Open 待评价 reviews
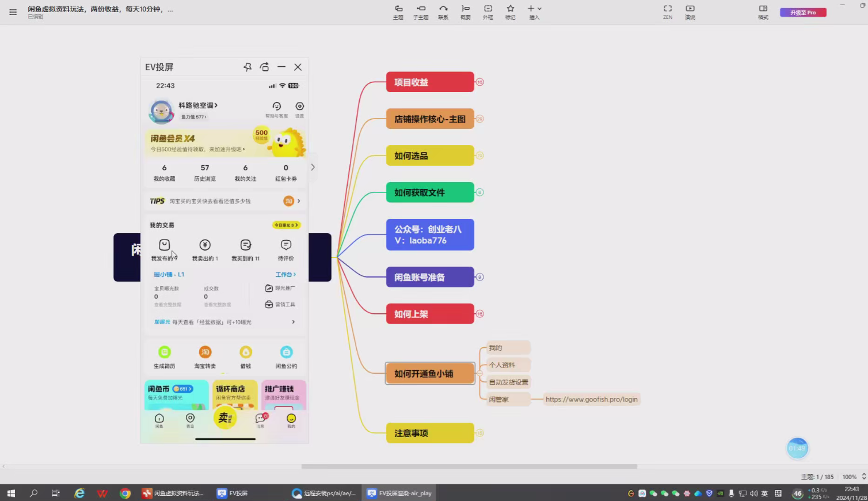The image size is (868, 501). point(286,251)
